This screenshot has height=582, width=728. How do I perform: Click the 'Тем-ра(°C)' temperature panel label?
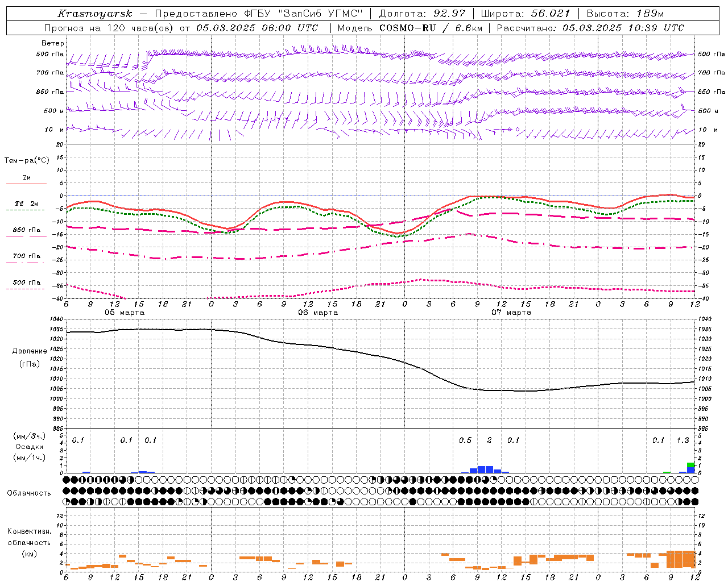[x=27, y=160]
